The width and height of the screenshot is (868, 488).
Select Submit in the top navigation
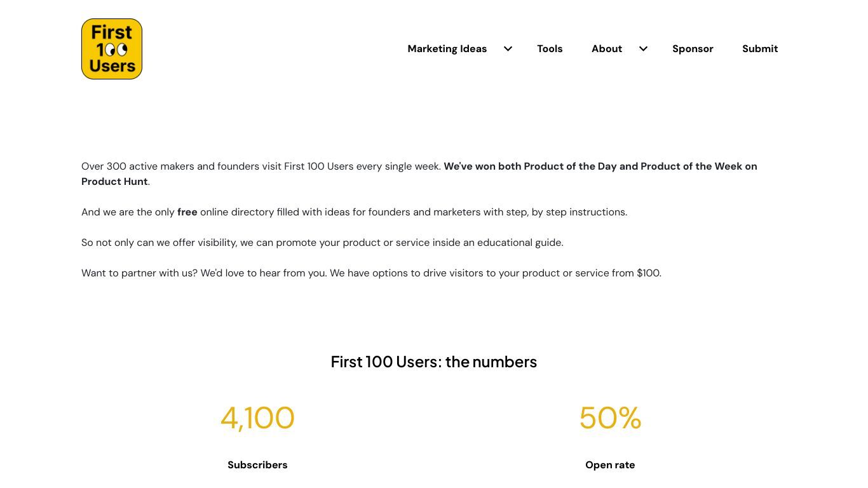tap(760, 49)
